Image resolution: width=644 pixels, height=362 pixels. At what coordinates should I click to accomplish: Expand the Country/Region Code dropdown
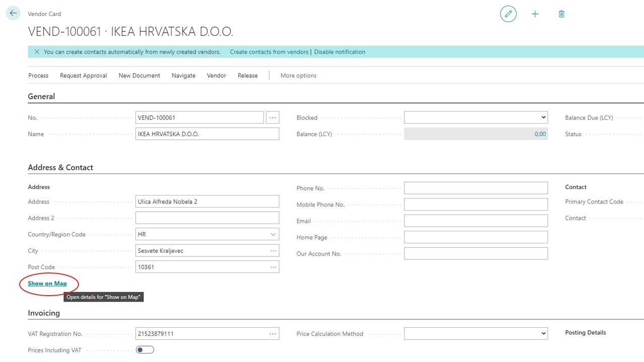[x=273, y=234]
